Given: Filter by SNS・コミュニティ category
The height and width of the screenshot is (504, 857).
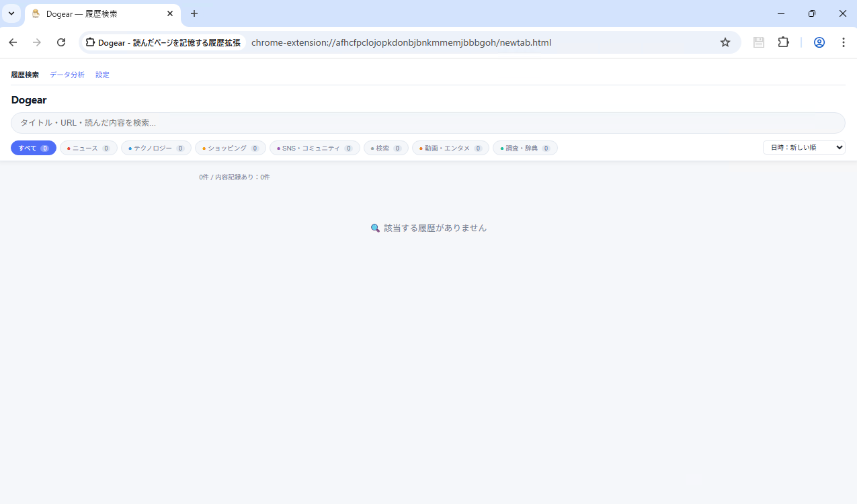Looking at the screenshot, I should pos(315,148).
